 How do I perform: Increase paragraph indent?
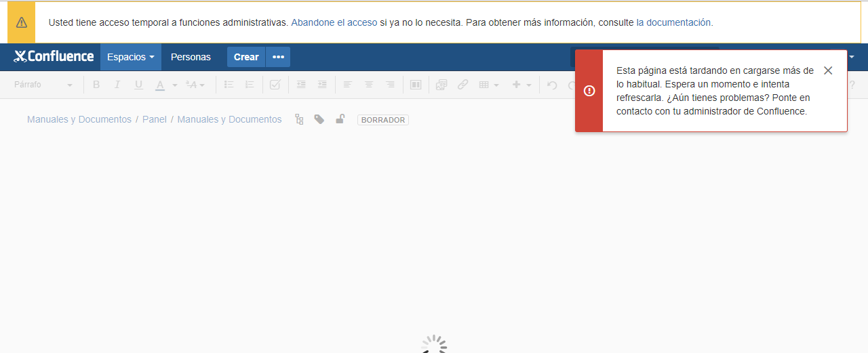click(322, 85)
